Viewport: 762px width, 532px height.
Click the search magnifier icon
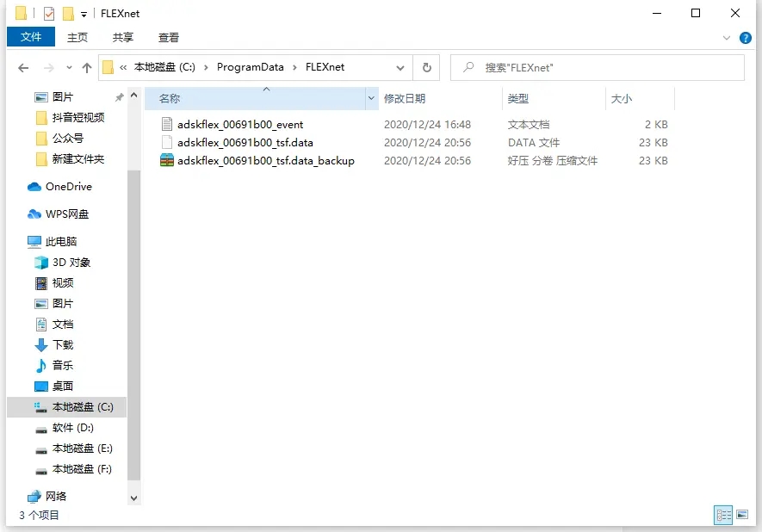coord(468,67)
